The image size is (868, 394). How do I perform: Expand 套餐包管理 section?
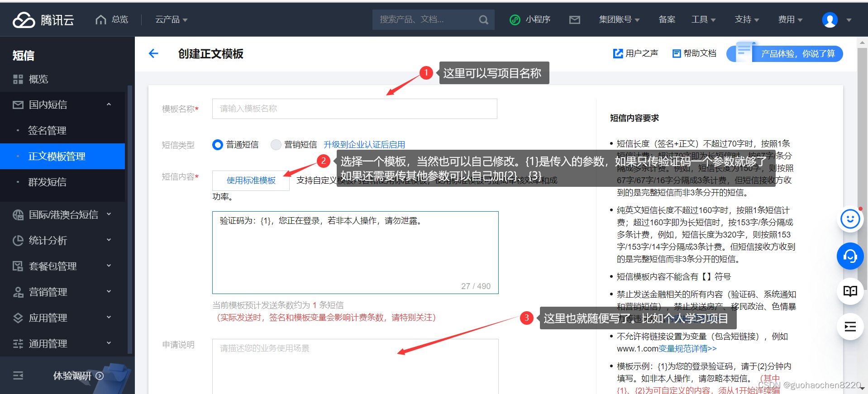(x=62, y=266)
